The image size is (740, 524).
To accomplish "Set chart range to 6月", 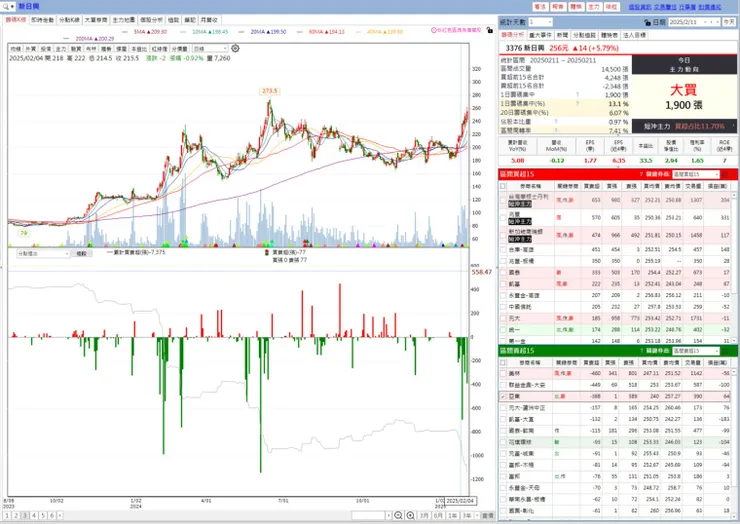I will (438, 516).
